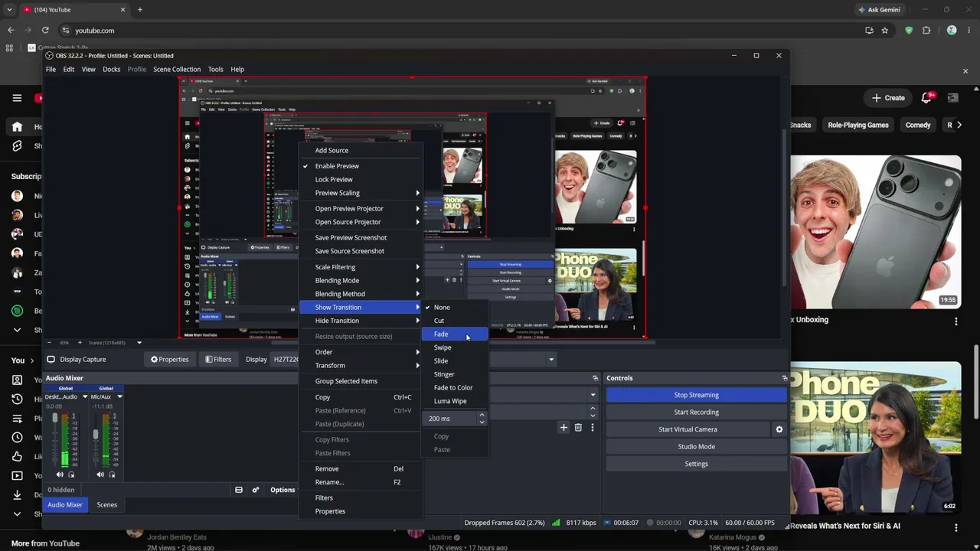Screen dimensions: 980x551
Task: Mute the Mic/Aux speaker icon
Action: pyautogui.click(x=100, y=474)
